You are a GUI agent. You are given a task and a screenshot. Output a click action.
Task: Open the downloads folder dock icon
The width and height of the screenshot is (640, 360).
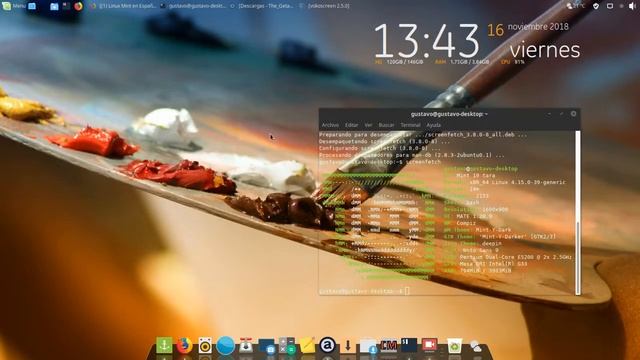[368, 346]
